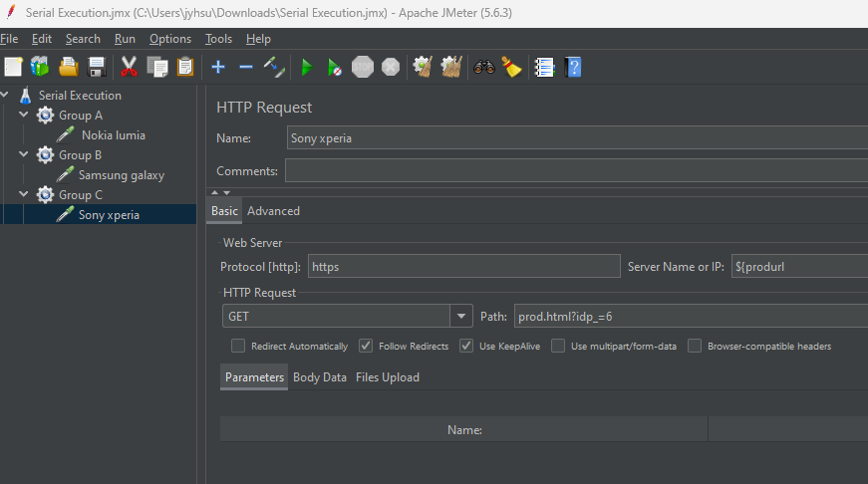
Task: Click the Reset Search yellow broom icon
Action: pyautogui.click(x=511, y=67)
